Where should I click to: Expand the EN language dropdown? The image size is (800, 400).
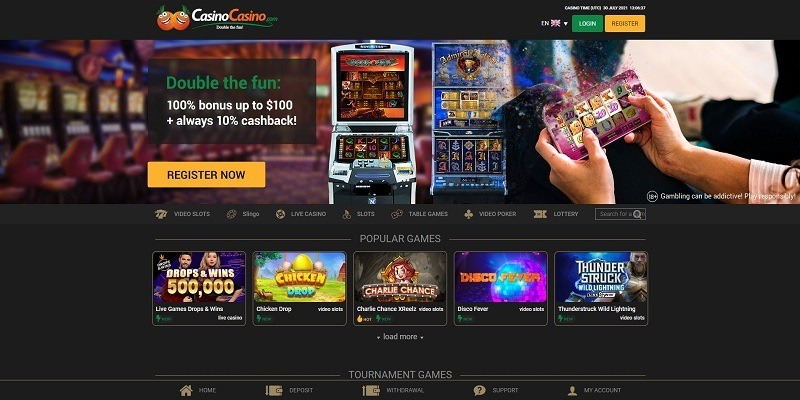point(555,23)
